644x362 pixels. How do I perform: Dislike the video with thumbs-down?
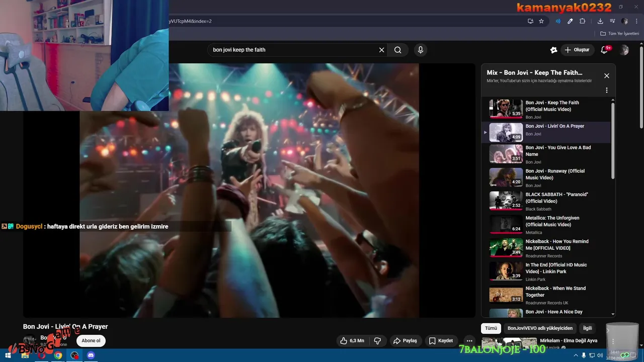pyautogui.click(x=377, y=340)
